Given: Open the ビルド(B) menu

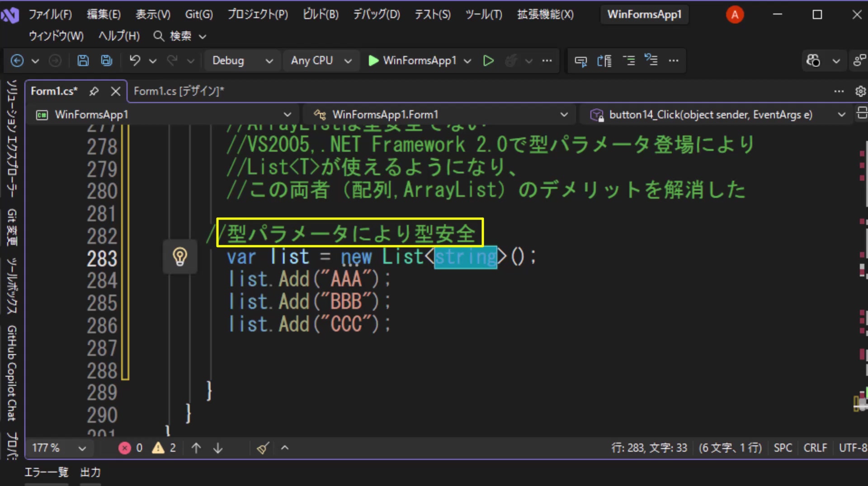Looking at the screenshot, I should click(x=320, y=14).
